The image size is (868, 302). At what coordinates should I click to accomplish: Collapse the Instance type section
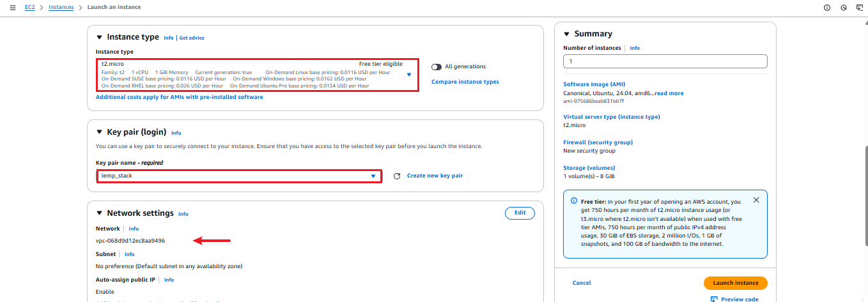point(99,38)
